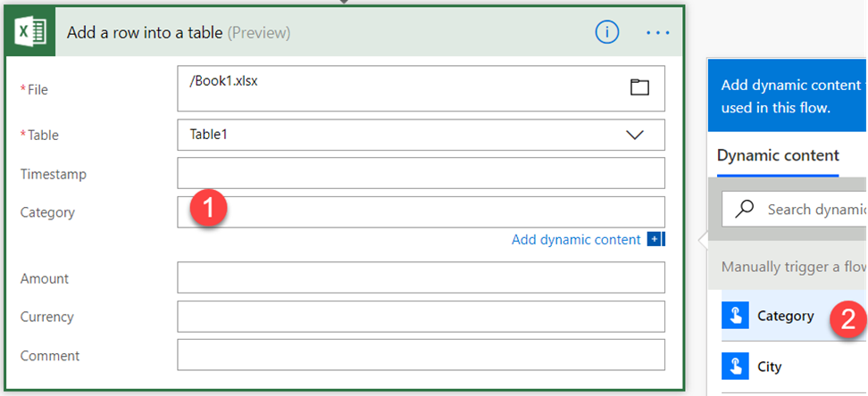Screen dimensions: 868x396
Task: Focus the Timestamp input field
Action: [x=421, y=173]
